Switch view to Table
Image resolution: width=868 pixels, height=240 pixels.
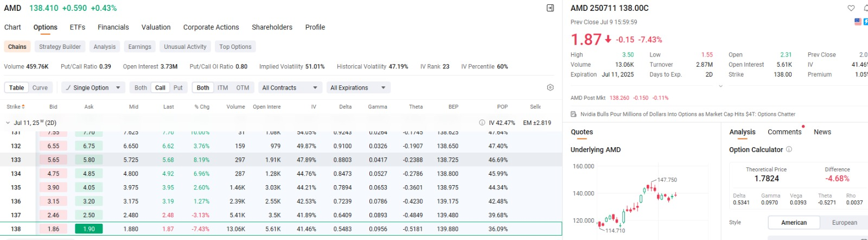[x=16, y=87]
